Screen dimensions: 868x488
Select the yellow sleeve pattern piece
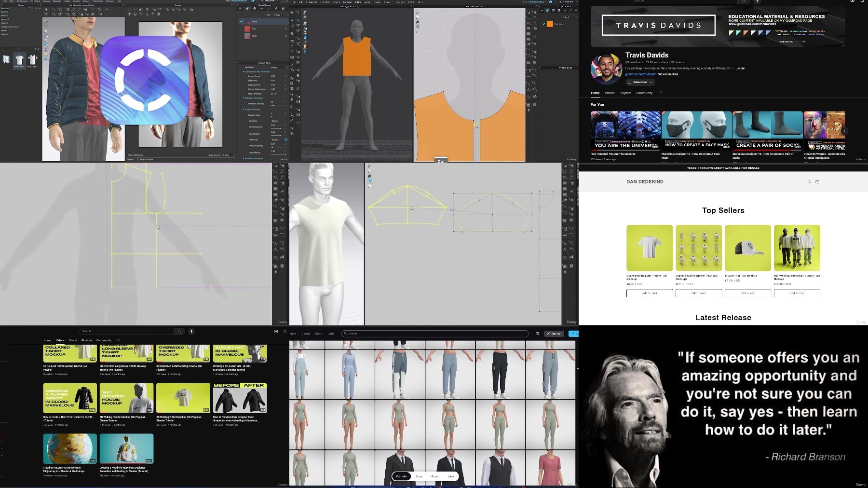click(407, 206)
